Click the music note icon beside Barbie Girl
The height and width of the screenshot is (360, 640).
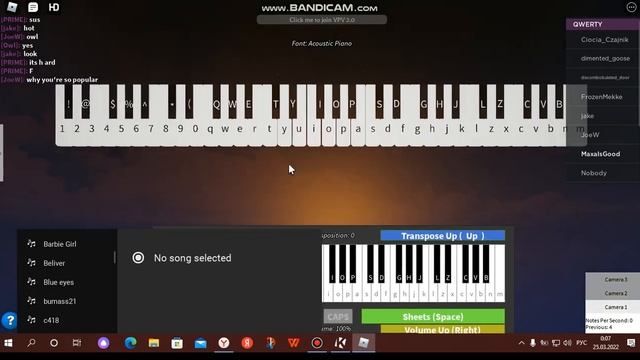click(31, 244)
